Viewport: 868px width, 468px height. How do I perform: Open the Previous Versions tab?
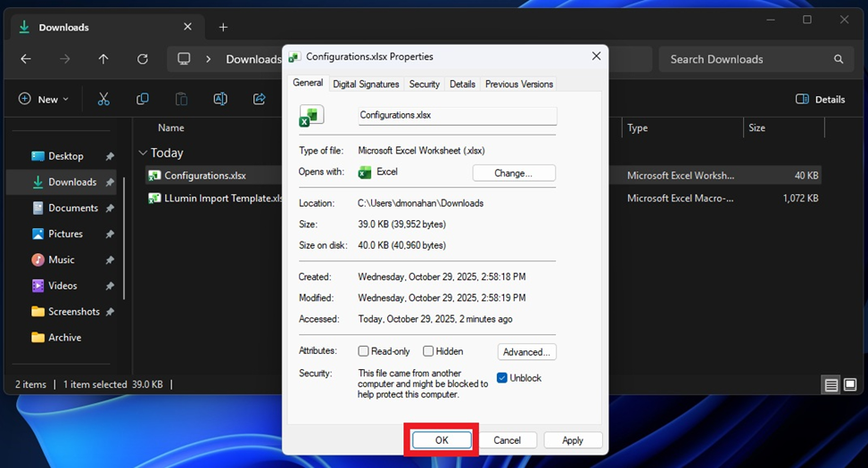(x=518, y=84)
